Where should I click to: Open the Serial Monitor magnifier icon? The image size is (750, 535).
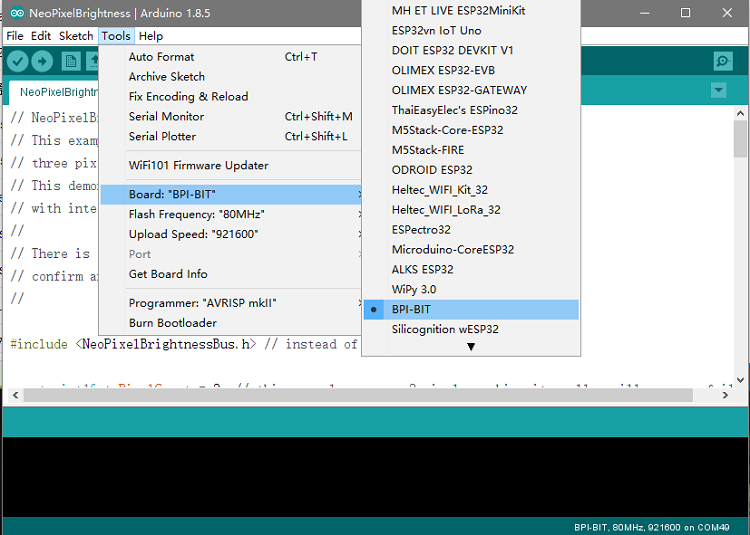pos(723,62)
